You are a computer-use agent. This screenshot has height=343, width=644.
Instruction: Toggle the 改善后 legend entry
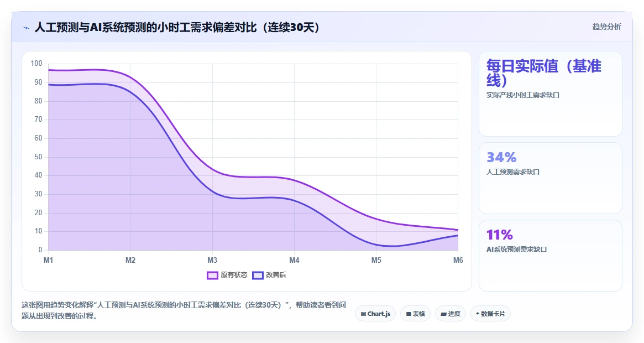pos(269,275)
